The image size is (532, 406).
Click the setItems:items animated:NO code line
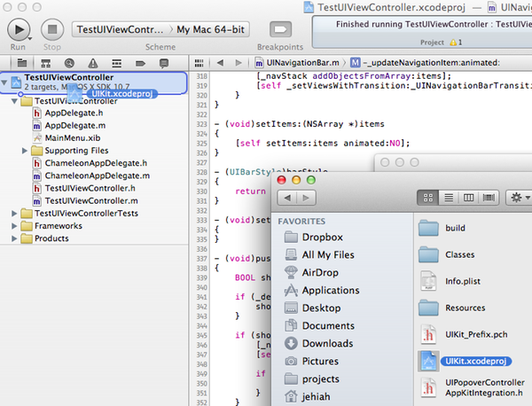point(323,144)
